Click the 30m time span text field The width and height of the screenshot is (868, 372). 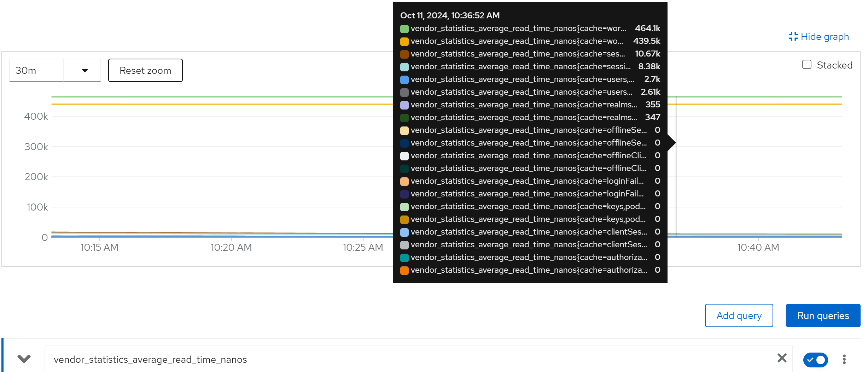click(x=36, y=71)
